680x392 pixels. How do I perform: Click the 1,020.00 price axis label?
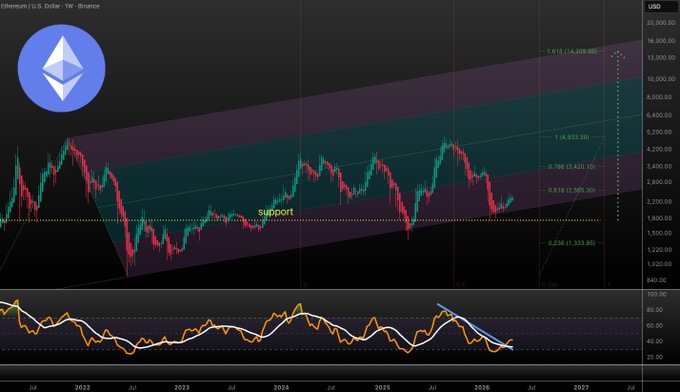(x=660, y=264)
